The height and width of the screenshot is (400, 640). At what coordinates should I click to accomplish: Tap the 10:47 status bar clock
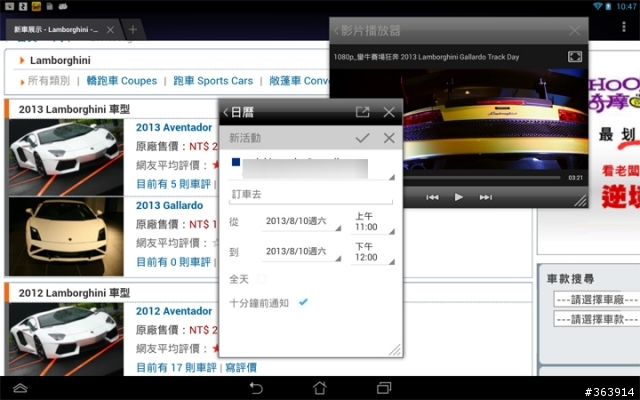click(626, 7)
